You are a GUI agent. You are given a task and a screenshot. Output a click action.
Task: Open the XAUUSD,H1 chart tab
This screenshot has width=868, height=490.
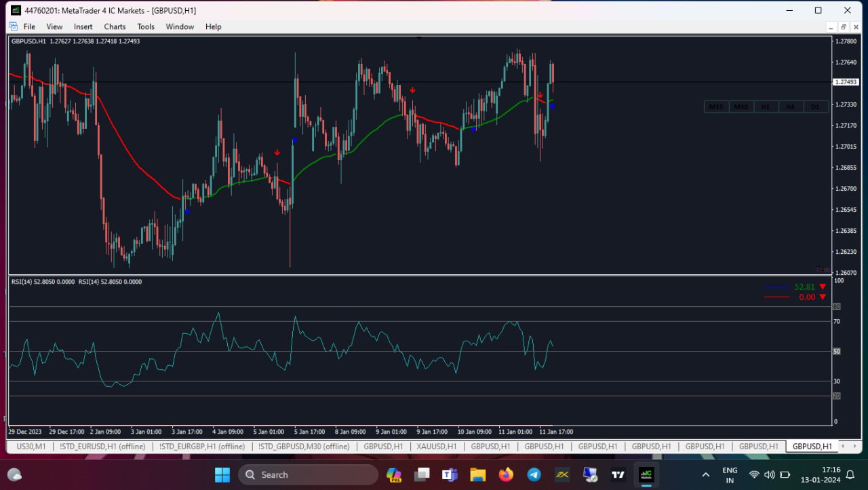click(436, 446)
